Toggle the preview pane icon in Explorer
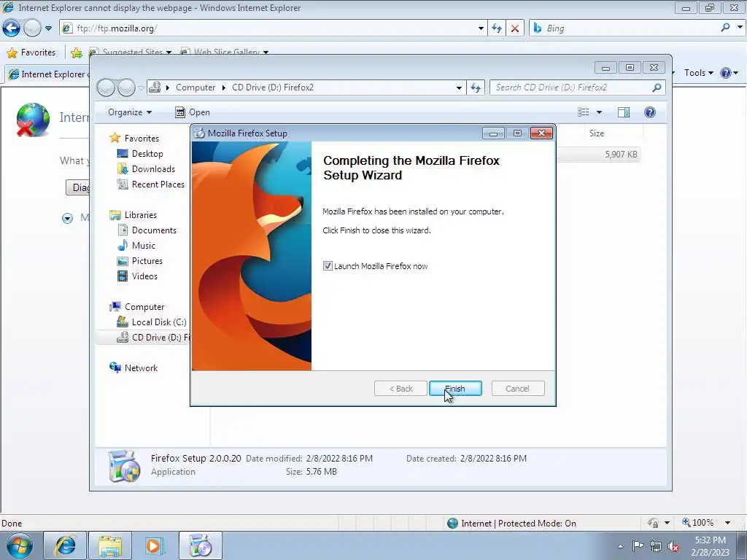This screenshot has width=747, height=560. click(624, 112)
